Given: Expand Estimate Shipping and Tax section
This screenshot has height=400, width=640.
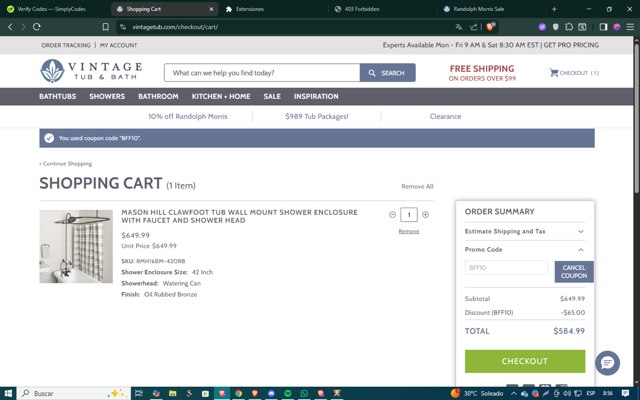Looking at the screenshot, I should [524, 231].
